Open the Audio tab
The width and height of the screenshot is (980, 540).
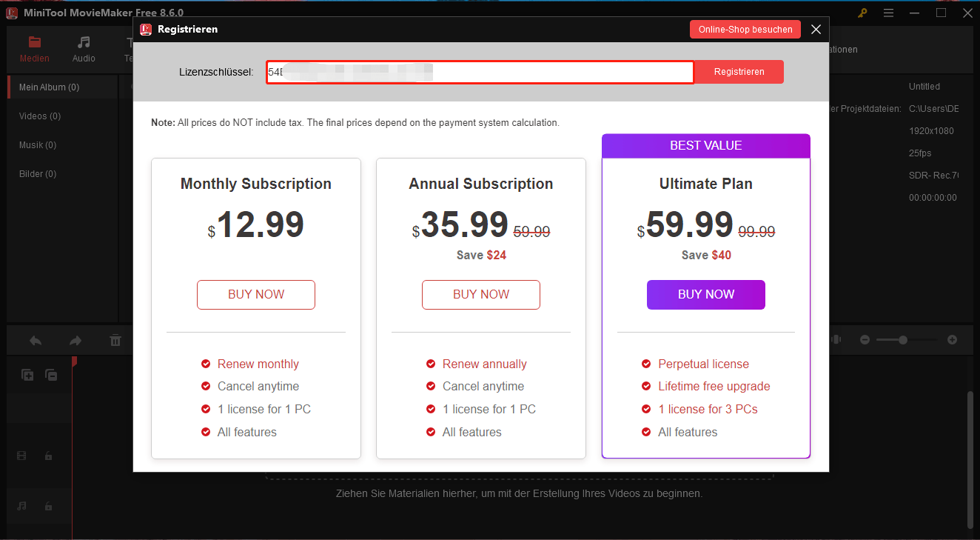coord(84,50)
